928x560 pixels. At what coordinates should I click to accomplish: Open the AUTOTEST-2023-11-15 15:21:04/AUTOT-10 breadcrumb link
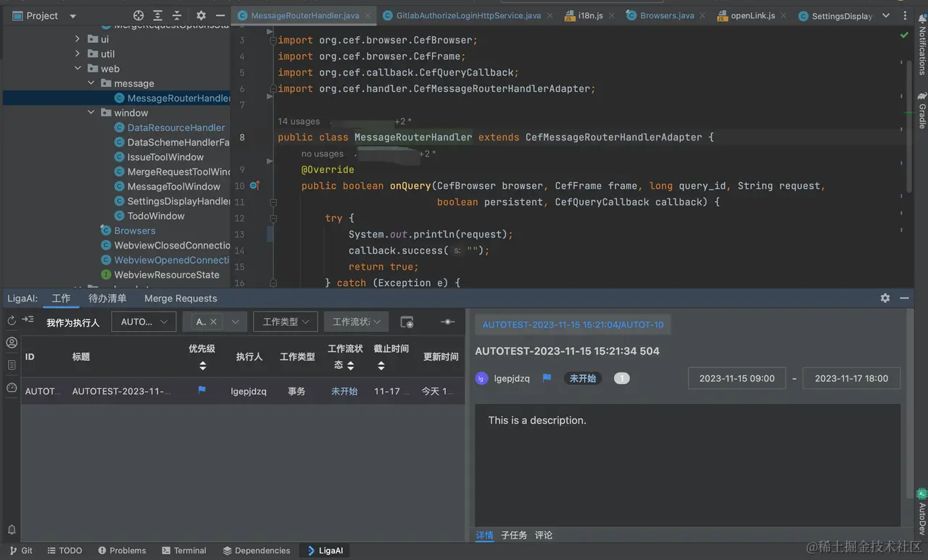(573, 325)
